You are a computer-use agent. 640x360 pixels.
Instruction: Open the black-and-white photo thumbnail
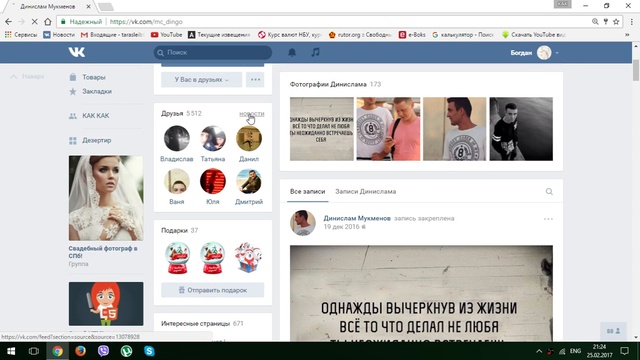pos(521,129)
